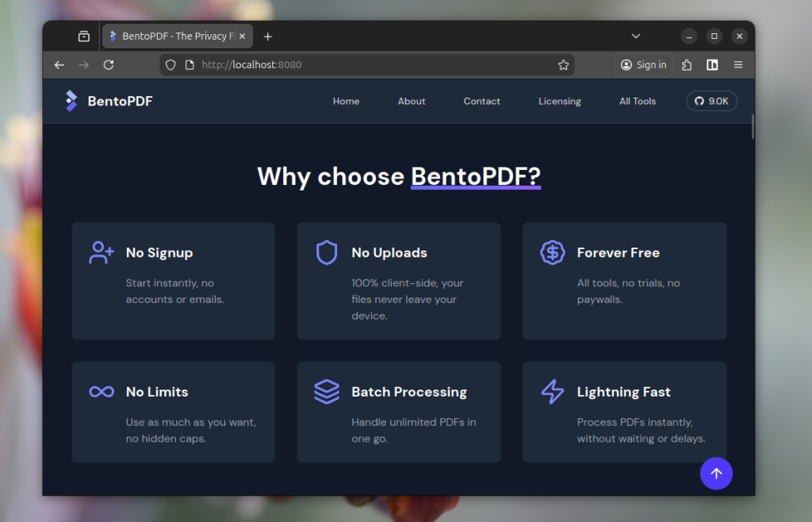The width and height of the screenshot is (812, 522).
Task: Reload the page using the refresh button
Action: 109,65
